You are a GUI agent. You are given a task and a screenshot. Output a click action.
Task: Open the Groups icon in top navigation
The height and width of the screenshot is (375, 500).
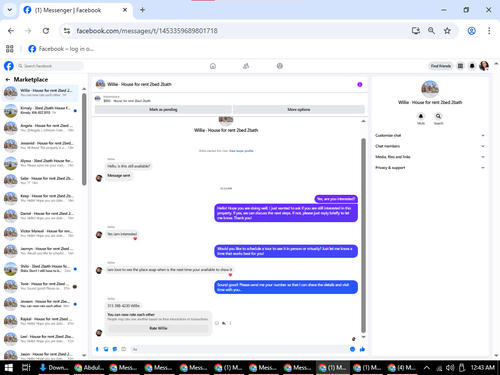click(280, 66)
